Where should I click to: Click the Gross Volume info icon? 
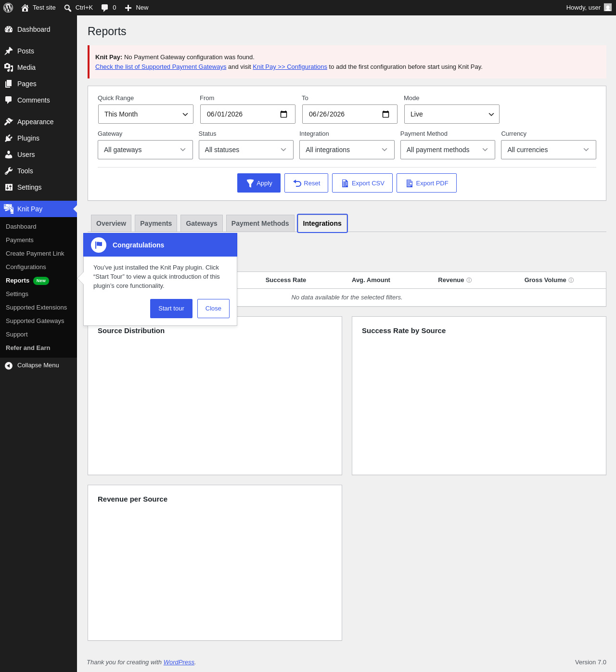point(571,280)
